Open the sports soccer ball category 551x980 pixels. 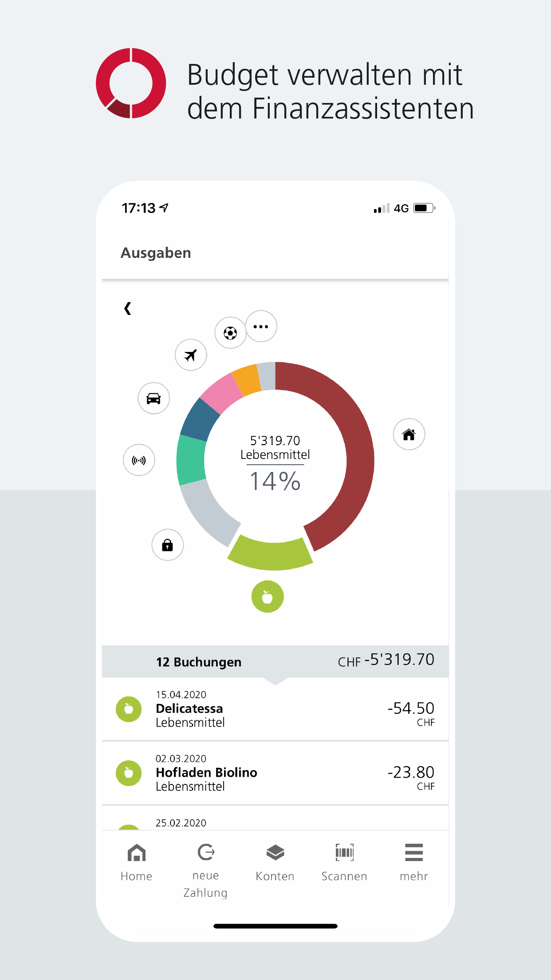tap(230, 333)
